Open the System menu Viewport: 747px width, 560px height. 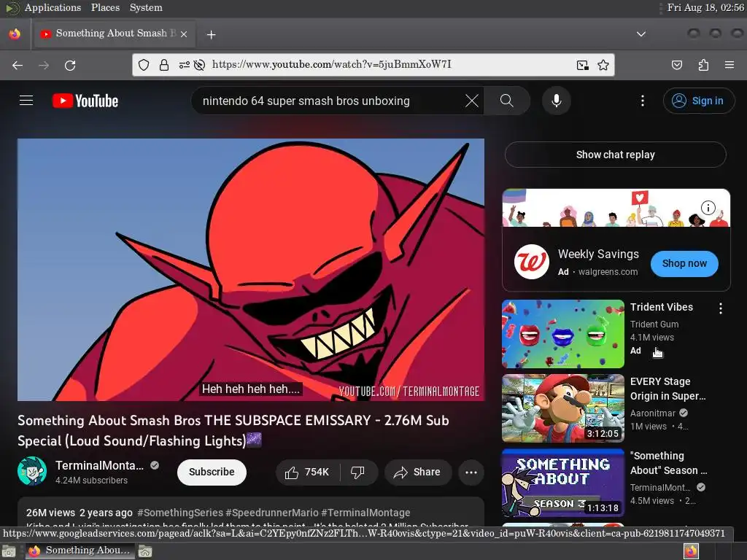coord(146,7)
